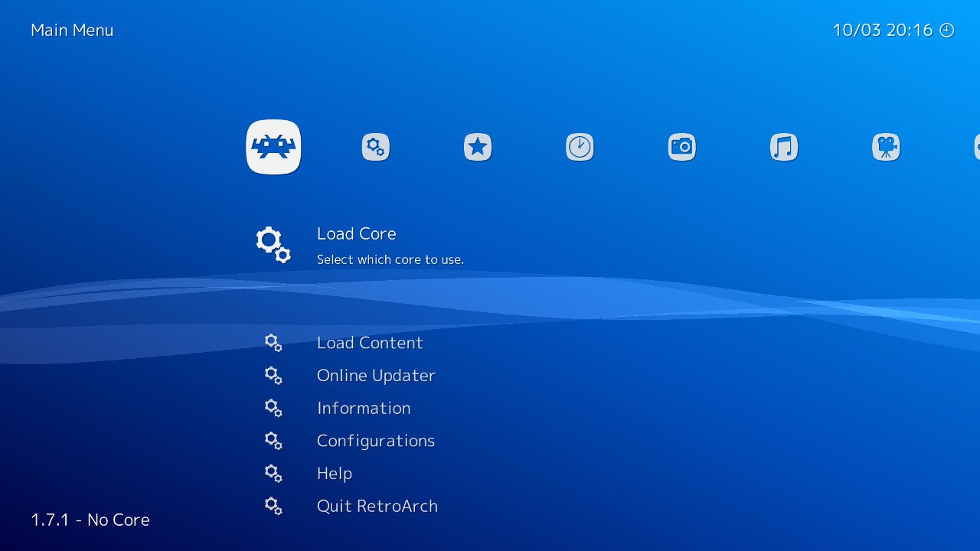
Task: Click the gear icon next to Quit RetroArch
Action: 273,506
